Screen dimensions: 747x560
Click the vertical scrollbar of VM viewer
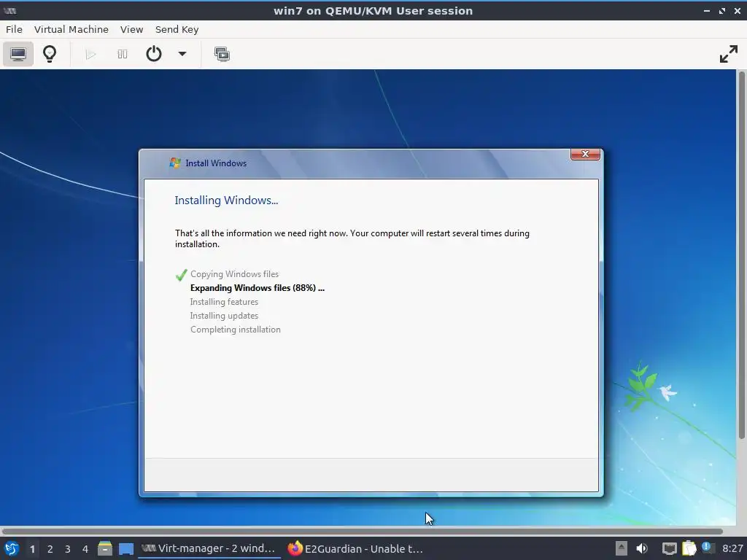(741, 254)
